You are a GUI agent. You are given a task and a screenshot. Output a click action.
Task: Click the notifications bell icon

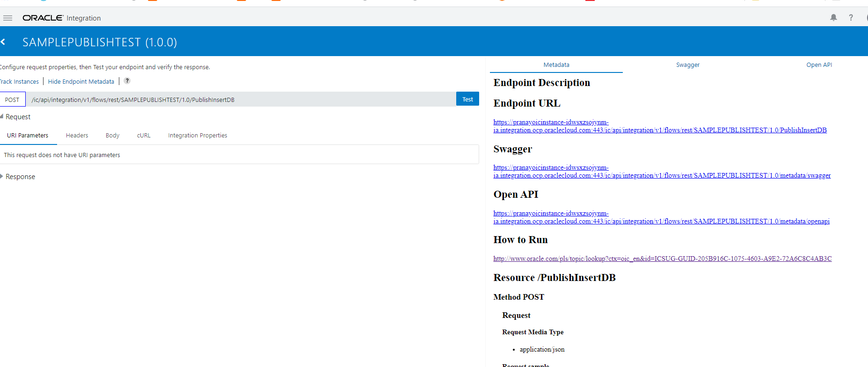pyautogui.click(x=833, y=18)
